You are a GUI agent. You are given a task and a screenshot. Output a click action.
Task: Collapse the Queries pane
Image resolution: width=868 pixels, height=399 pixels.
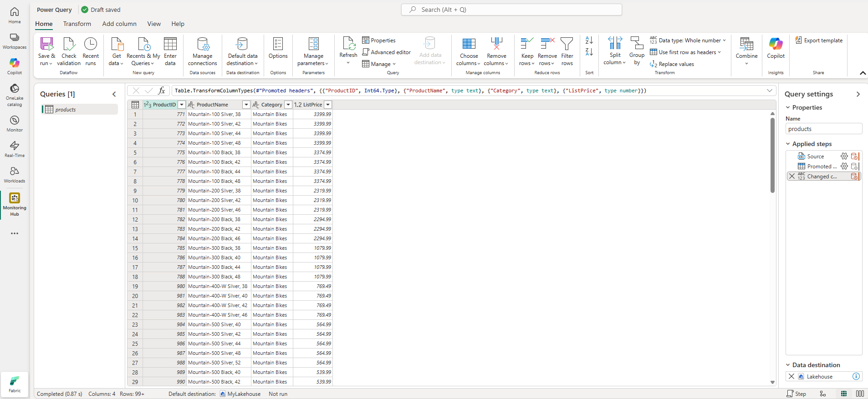coord(114,94)
